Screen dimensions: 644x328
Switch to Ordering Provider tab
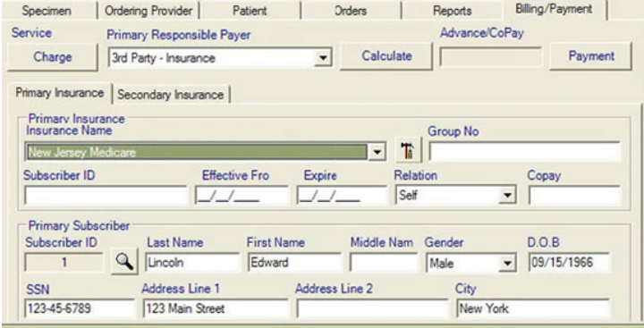(x=148, y=10)
